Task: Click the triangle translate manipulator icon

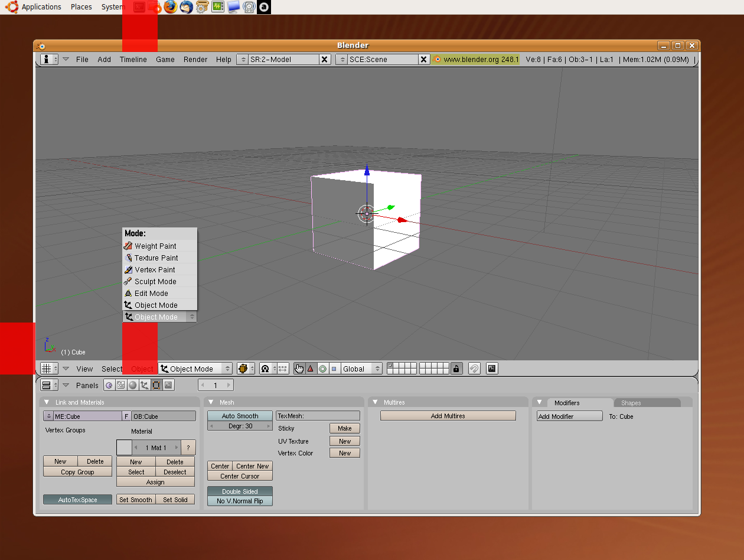Action: pyautogui.click(x=311, y=369)
